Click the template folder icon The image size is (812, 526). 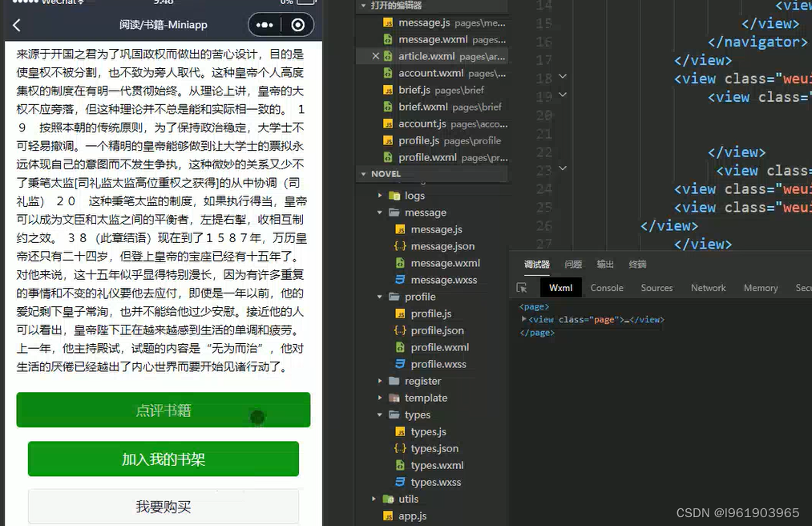click(394, 398)
